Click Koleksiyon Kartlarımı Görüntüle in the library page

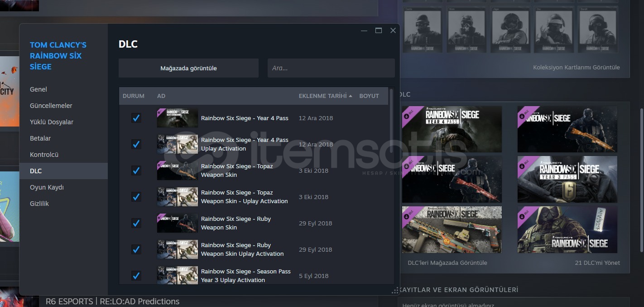[x=577, y=67]
